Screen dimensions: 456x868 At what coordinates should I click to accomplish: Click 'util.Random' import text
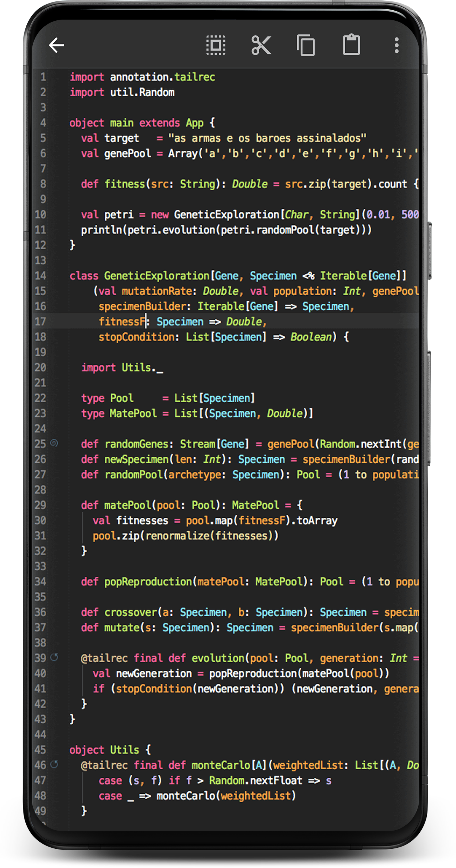142,92
